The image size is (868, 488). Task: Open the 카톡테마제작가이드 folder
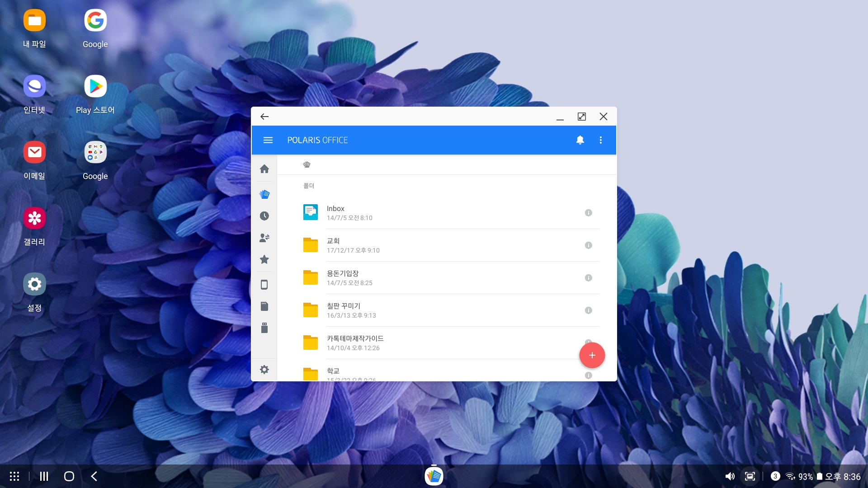coord(355,343)
